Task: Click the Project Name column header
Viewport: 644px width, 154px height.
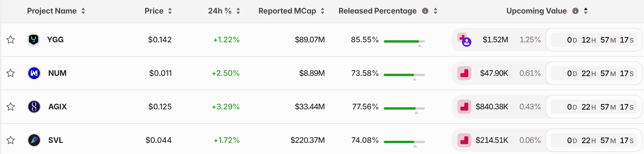Action: pyautogui.click(x=52, y=11)
